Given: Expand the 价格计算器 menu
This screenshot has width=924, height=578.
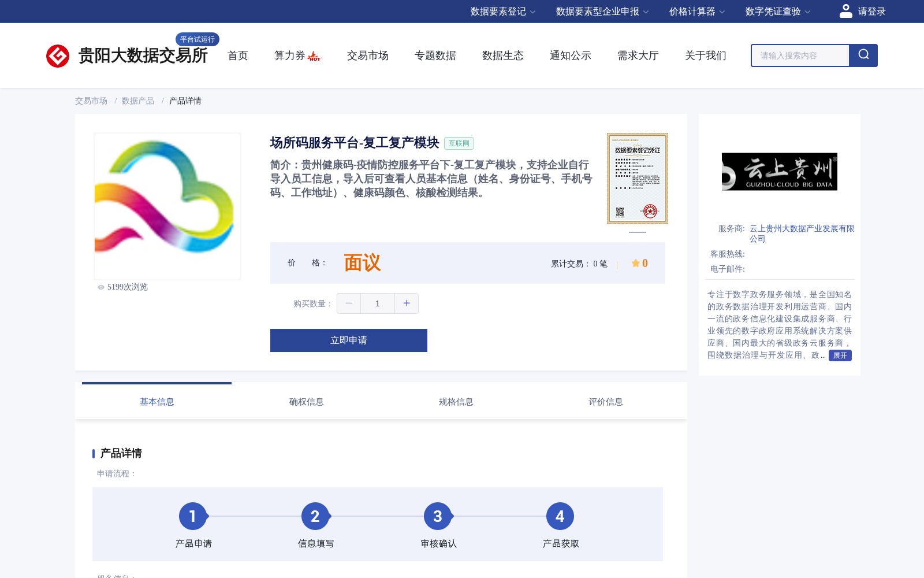Looking at the screenshot, I should tap(697, 12).
